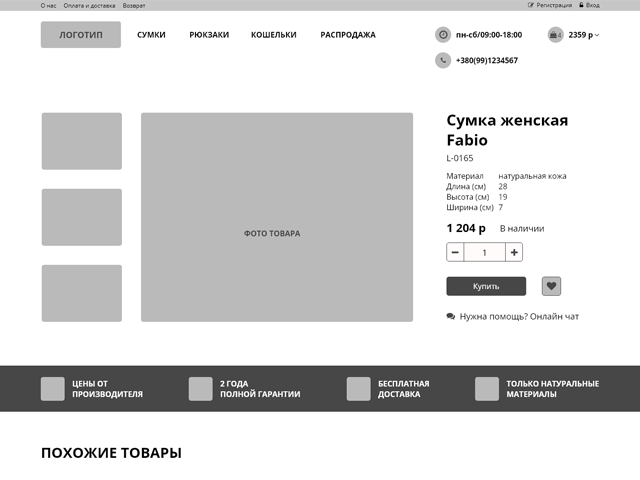Click the ПОХОЖИЕ ТОВАРЫ heading

[x=111, y=453]
